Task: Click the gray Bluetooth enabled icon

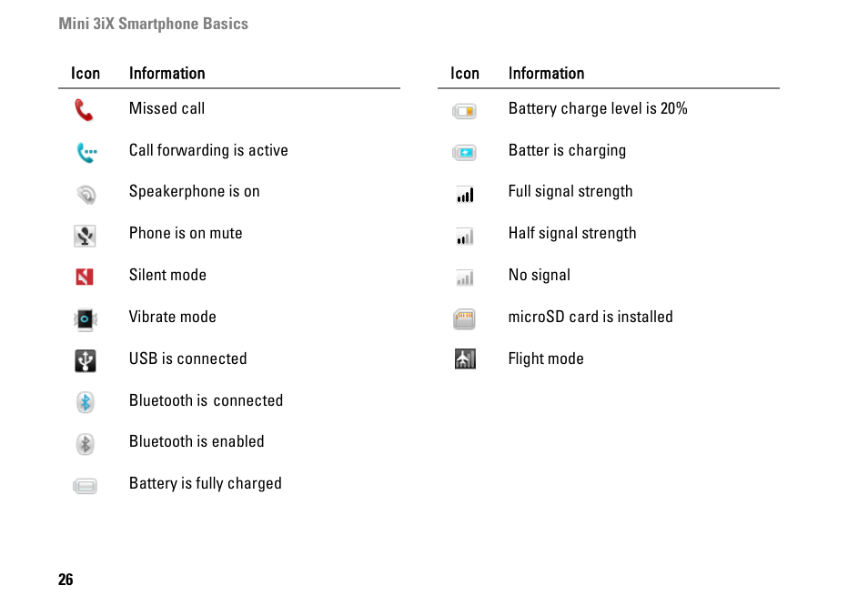Action: (86, 444)
